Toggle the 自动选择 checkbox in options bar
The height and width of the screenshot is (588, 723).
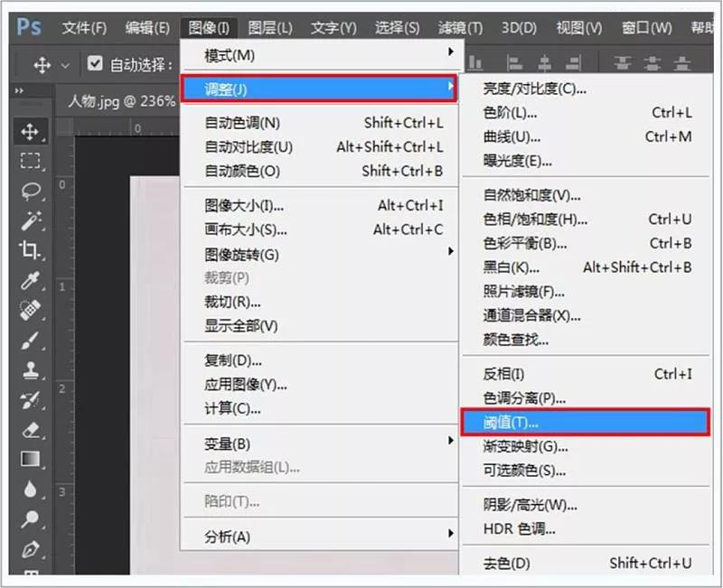pos(95,64)
